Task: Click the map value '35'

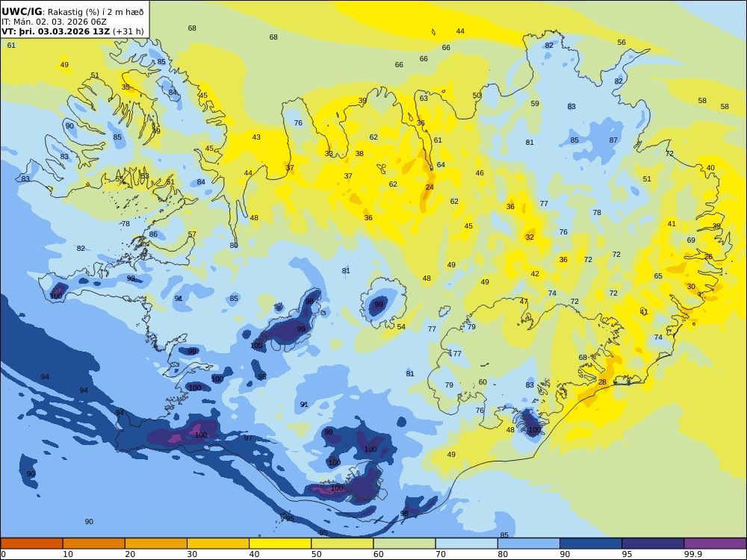Action: (125, 87)
